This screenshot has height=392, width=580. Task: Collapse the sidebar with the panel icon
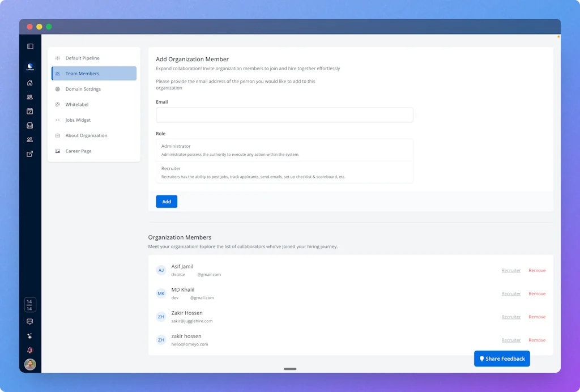coord(31,46)
